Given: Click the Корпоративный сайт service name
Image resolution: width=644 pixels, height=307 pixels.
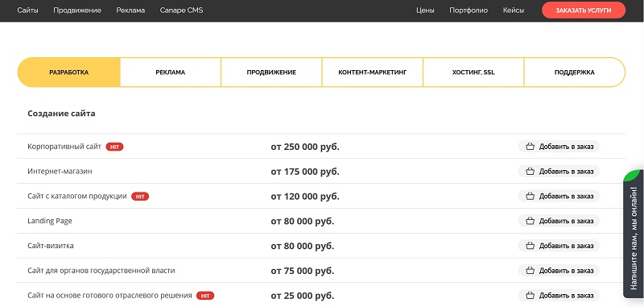Looking at the screenshot, I should coord(64,147).
